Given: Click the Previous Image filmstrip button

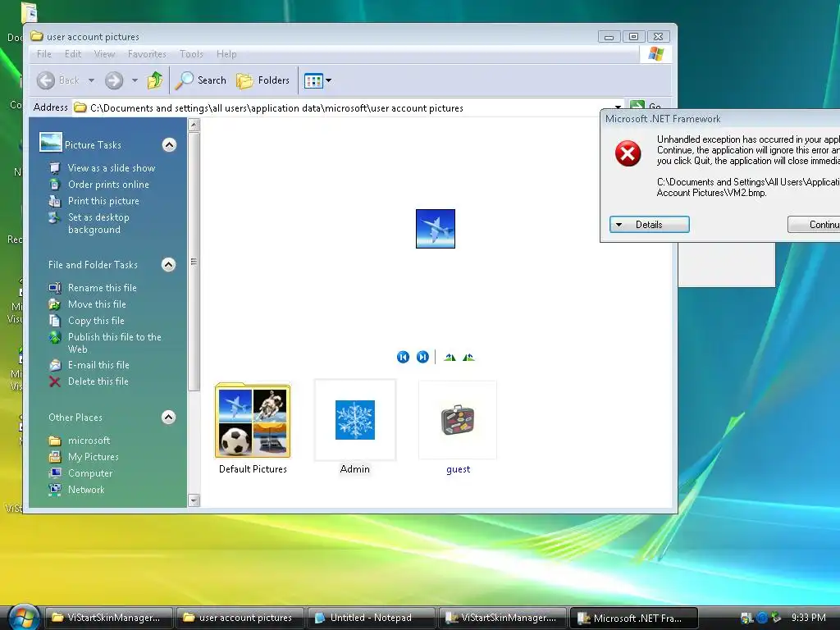Looking at the screenshot, I should [404, 357].
